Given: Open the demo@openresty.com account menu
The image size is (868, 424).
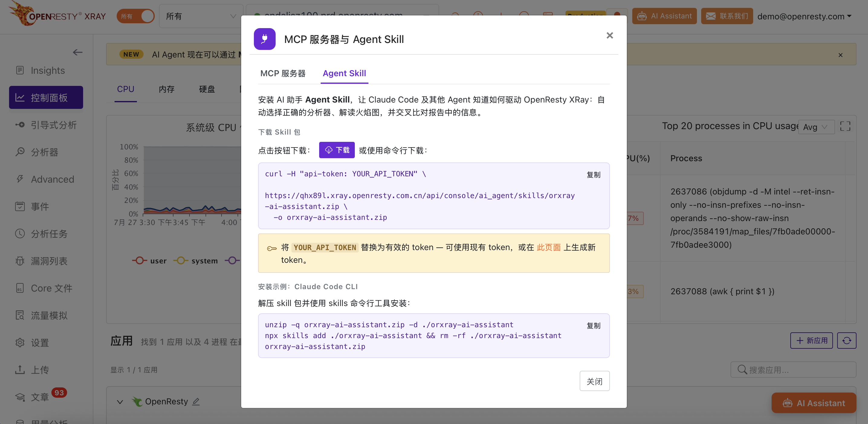Looking at the screenshot, I should [x=804, y=16].
